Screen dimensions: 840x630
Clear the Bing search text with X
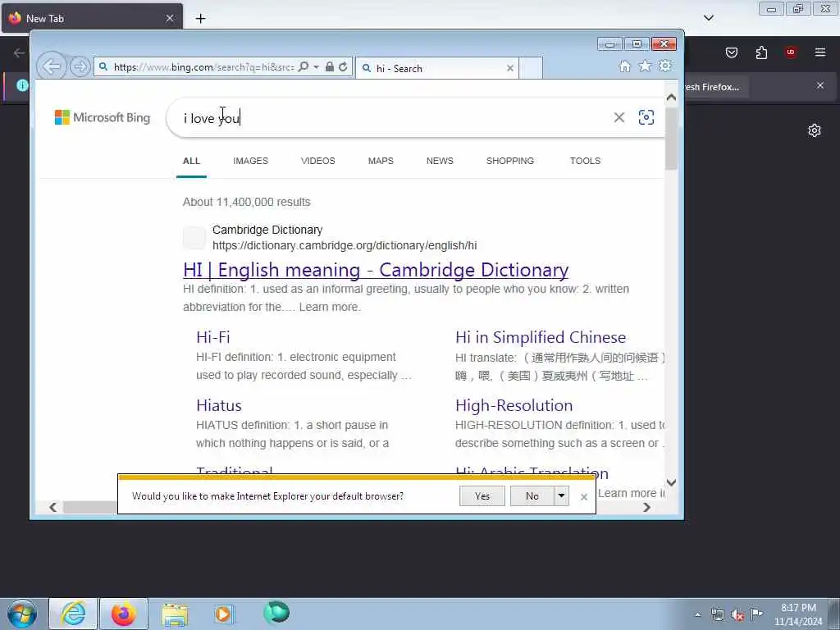619,117
